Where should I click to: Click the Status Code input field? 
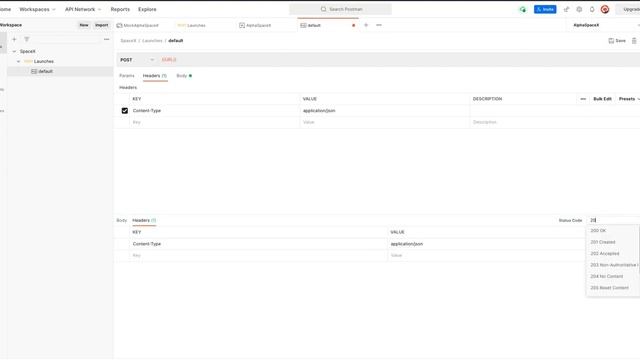tap(612, 220)
